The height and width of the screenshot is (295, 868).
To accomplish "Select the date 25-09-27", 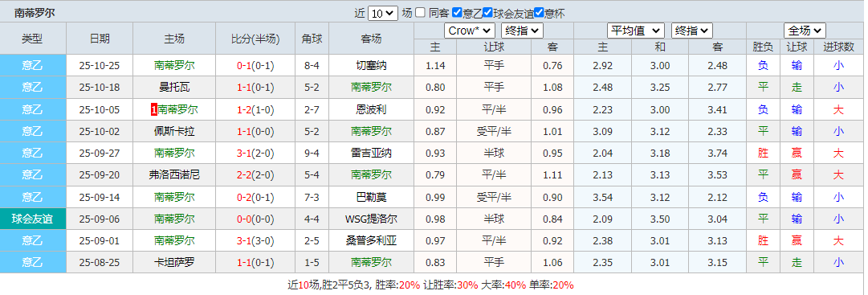I will 100,153.
